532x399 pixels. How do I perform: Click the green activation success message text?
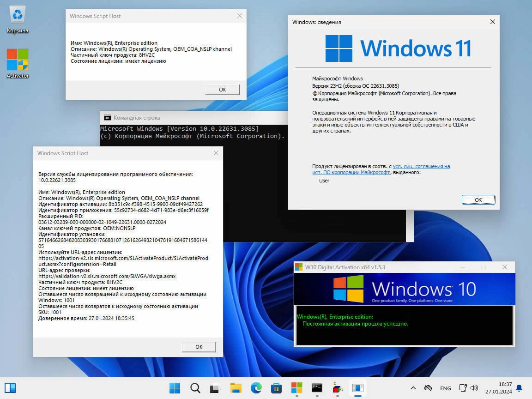(x=355, y=324)
